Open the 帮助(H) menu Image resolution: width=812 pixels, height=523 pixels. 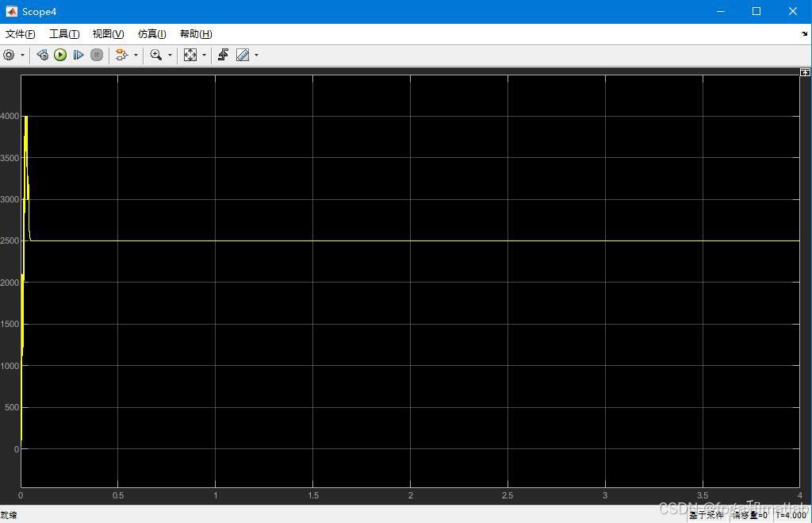point(196,34)
